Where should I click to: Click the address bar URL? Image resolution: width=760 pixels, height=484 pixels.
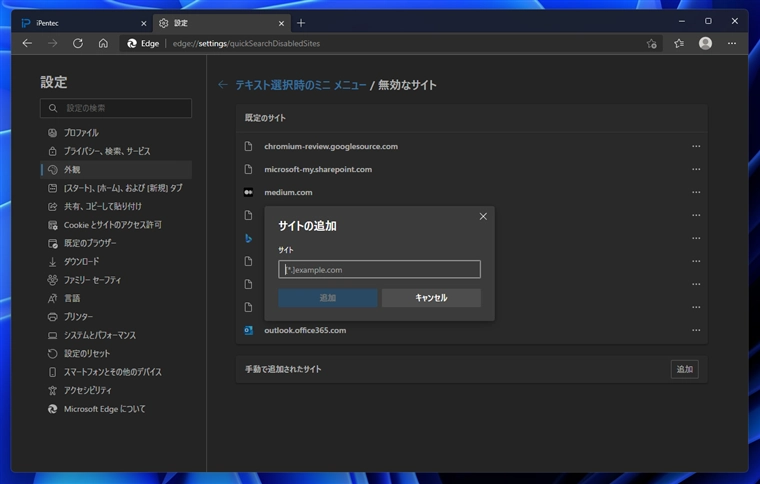click(246, 44)
